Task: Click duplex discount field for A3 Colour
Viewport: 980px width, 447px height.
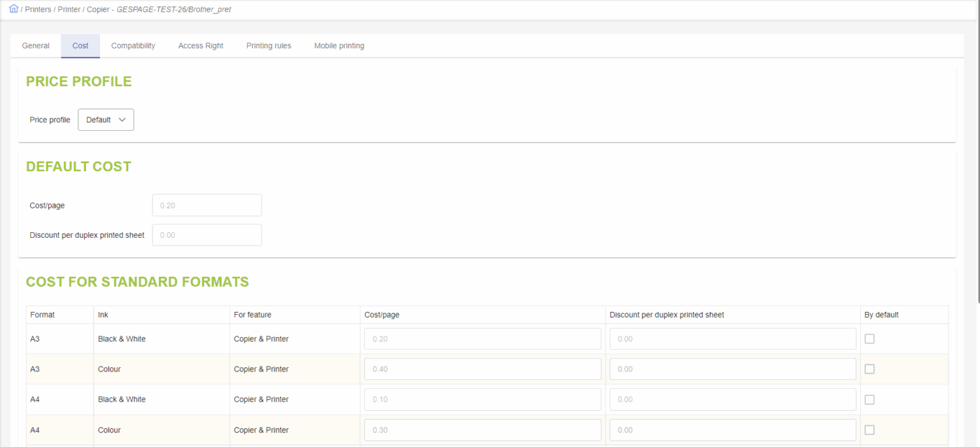Action: point(732,369)
